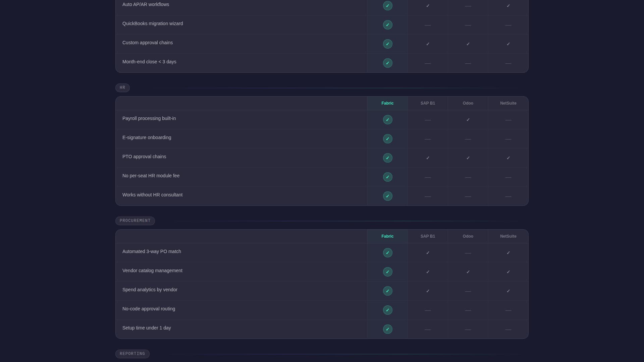The width and height of the screenshot is (644, 362).
Task: Click Odoo dash for Spend analytics by vendor
Action: point(468,291)
